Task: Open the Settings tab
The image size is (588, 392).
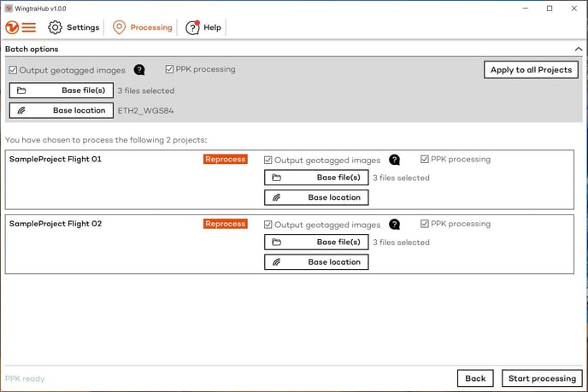Action: 82,27
